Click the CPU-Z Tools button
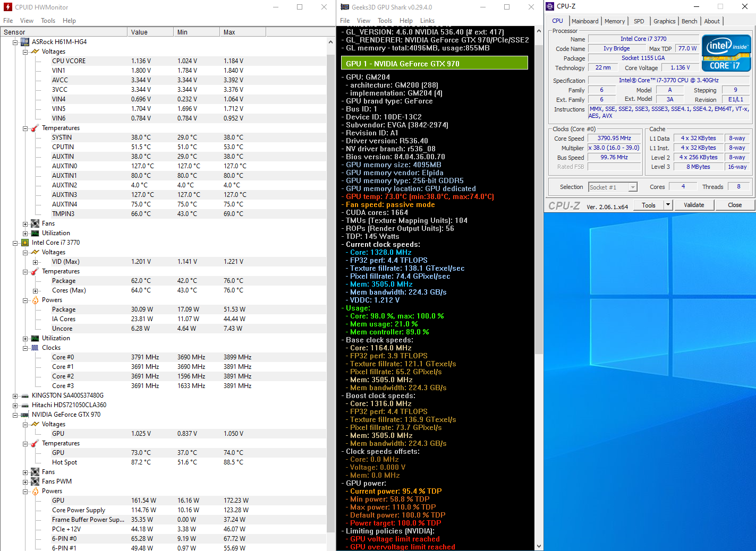This screenshot has width=756, height=551. pos(649,205)
